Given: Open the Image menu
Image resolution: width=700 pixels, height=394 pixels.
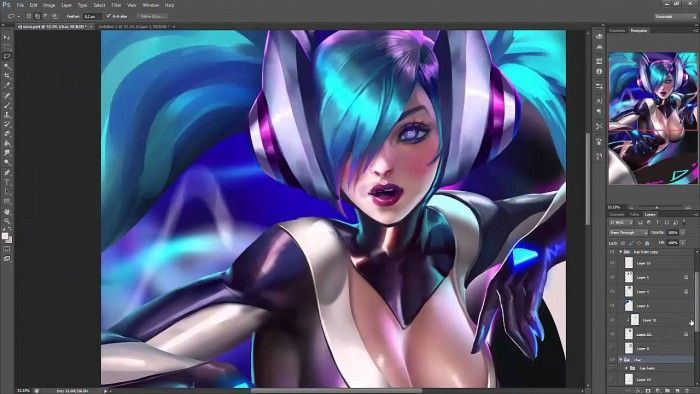Looking at the screenshot, I should [49, 5].
